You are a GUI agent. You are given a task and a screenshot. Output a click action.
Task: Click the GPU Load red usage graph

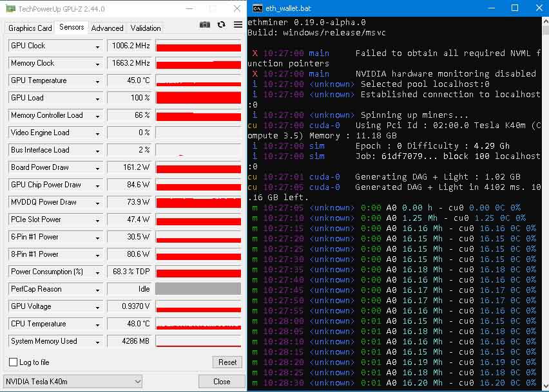(x=198, y=98)
